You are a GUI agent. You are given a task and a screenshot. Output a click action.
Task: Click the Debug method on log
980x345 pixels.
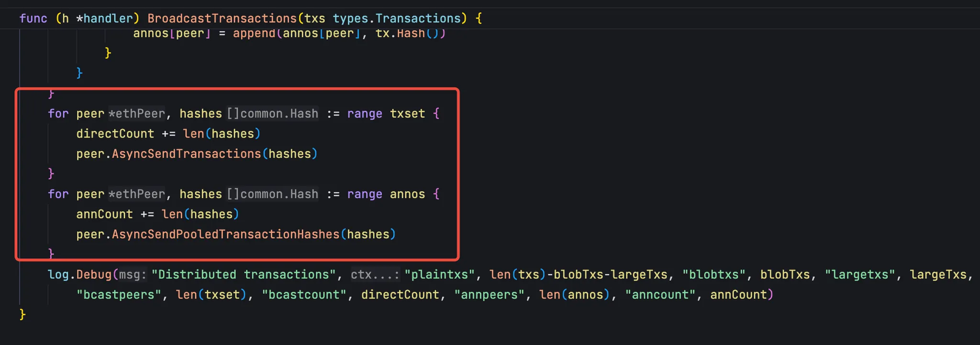(94, 275)
